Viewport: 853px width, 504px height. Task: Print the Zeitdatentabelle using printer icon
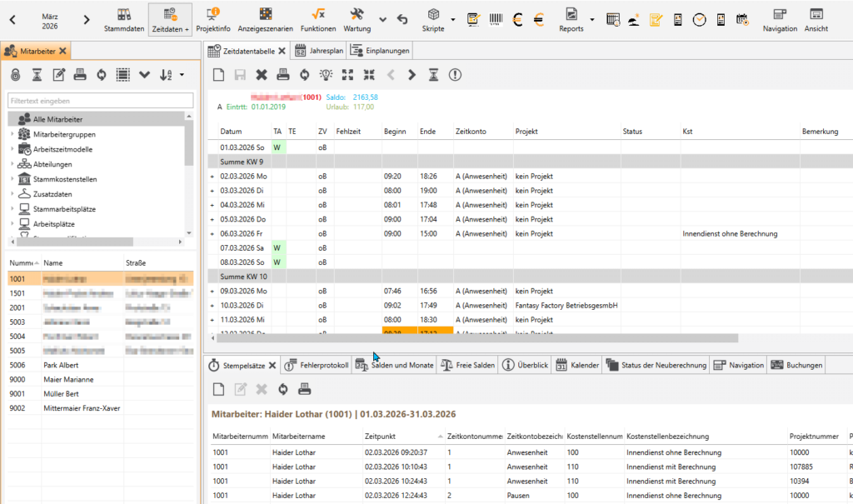pos(283,75)
